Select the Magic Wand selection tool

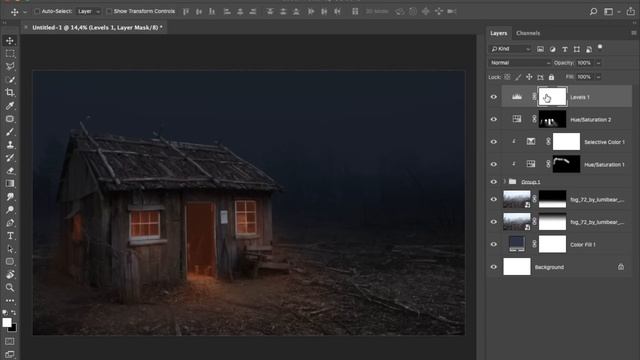(10, 80)
